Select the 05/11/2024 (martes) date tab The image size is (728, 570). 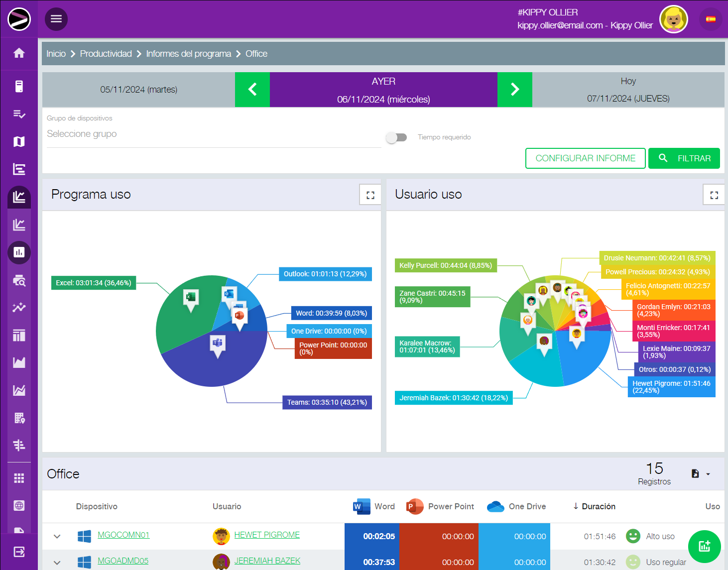pos(138,90)
